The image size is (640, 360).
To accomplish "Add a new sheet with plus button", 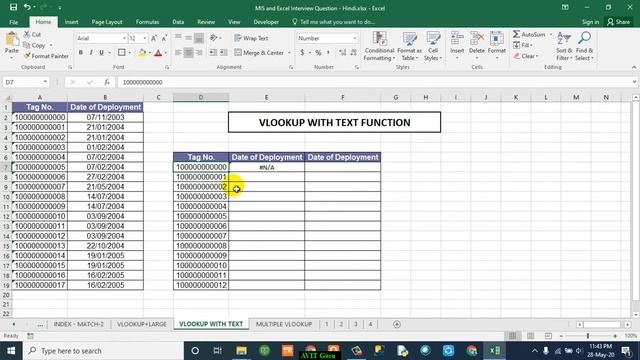I will click(x=397, y=324).
